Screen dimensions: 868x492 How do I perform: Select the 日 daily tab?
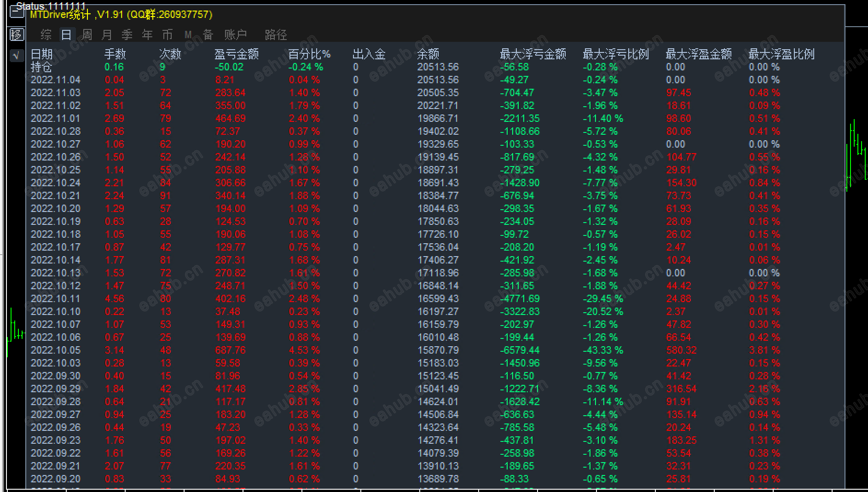pyautogui.click(x=66, y=34)
